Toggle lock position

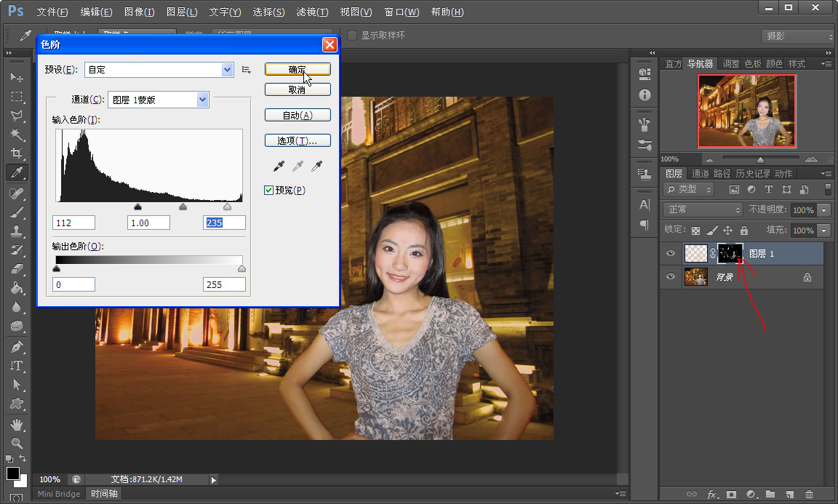[x=728, y=231]
